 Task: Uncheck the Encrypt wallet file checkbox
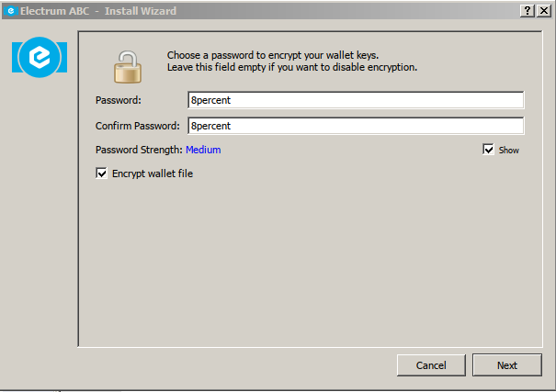101,174
